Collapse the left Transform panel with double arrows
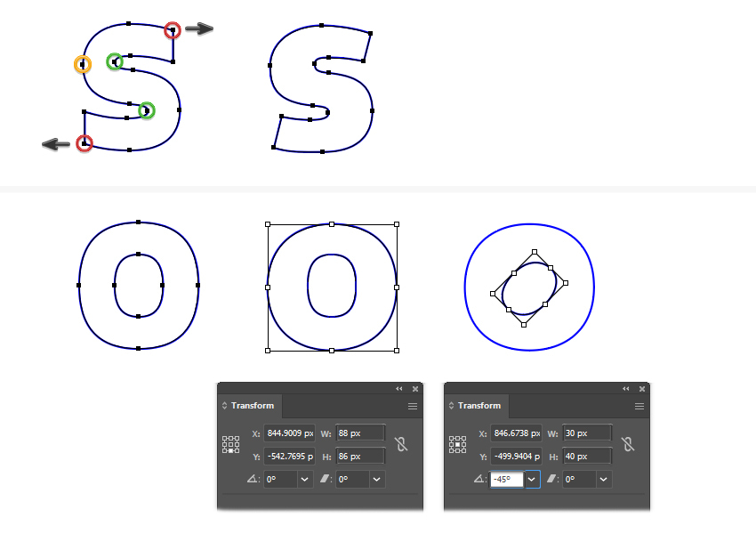Image resolution: width=756 pixels, height=534 pixels. pyautogui.click(x=399, y=389)
